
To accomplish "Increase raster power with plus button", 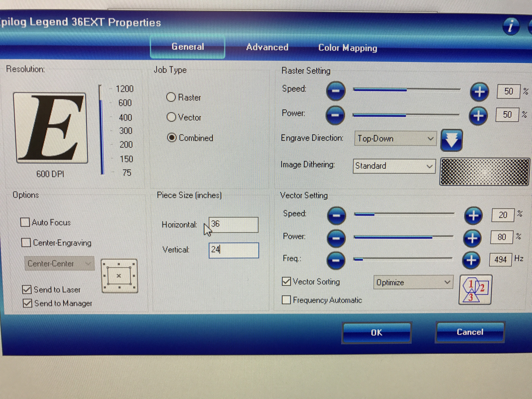I will [x=478, y=116].
